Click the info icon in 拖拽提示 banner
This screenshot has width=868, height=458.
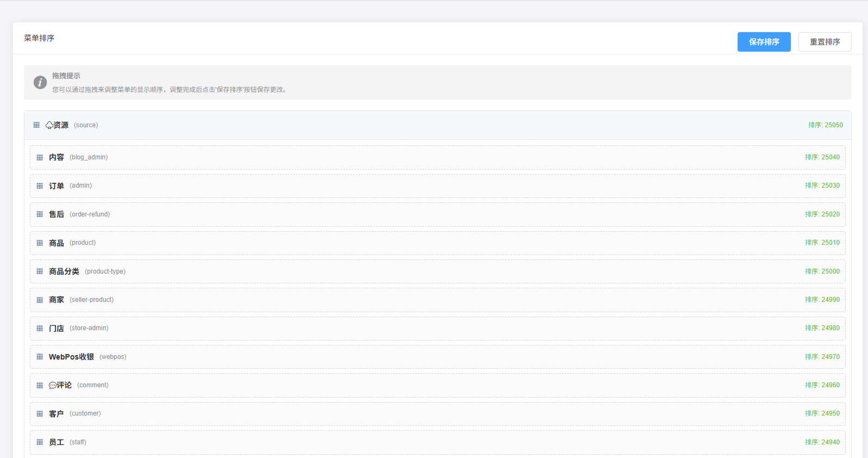pos(40,82)
